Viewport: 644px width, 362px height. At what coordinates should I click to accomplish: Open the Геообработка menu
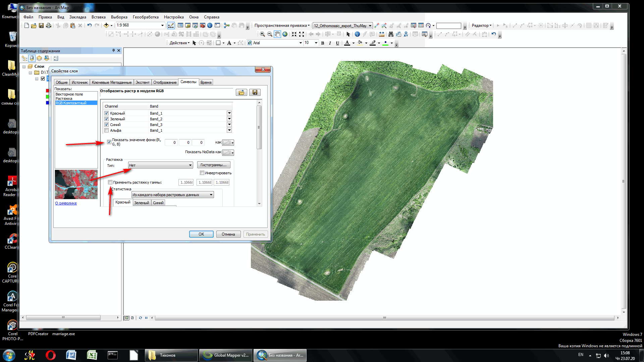click(146, 17)
